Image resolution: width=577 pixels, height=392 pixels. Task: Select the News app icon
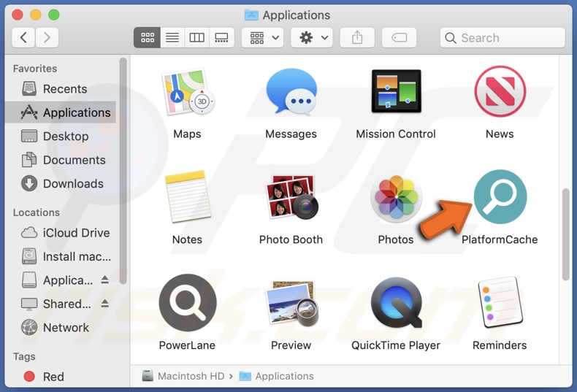[500, 91]
